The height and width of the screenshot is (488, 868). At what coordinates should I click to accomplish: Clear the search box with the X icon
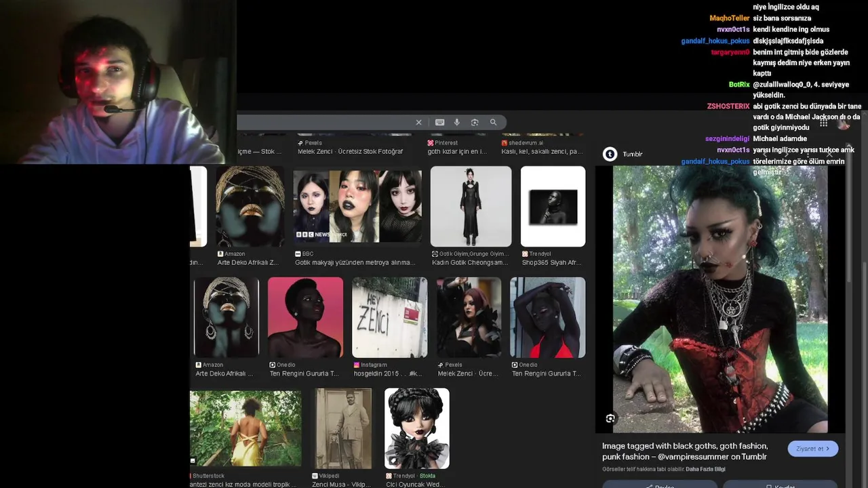pos(418,123)
